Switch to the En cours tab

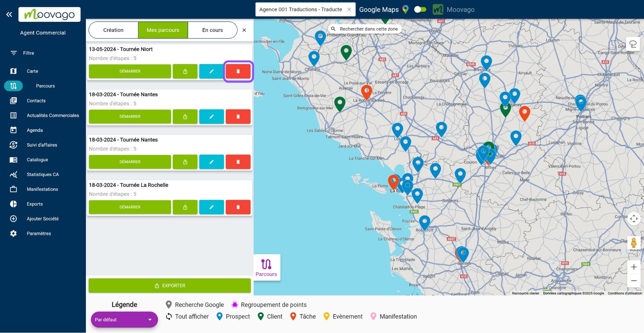pyautogui.click(x=212, y=30)
